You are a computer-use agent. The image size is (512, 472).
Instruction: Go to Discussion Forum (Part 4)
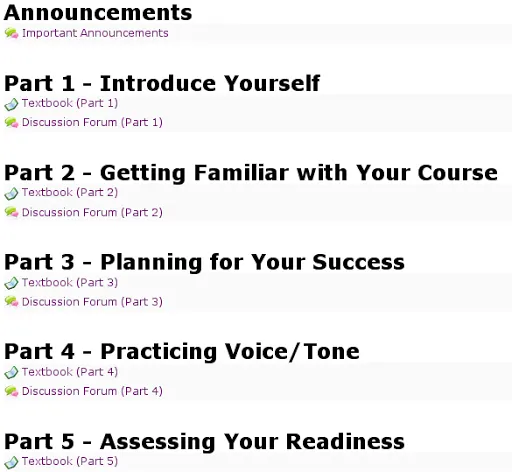coord(92,391)
